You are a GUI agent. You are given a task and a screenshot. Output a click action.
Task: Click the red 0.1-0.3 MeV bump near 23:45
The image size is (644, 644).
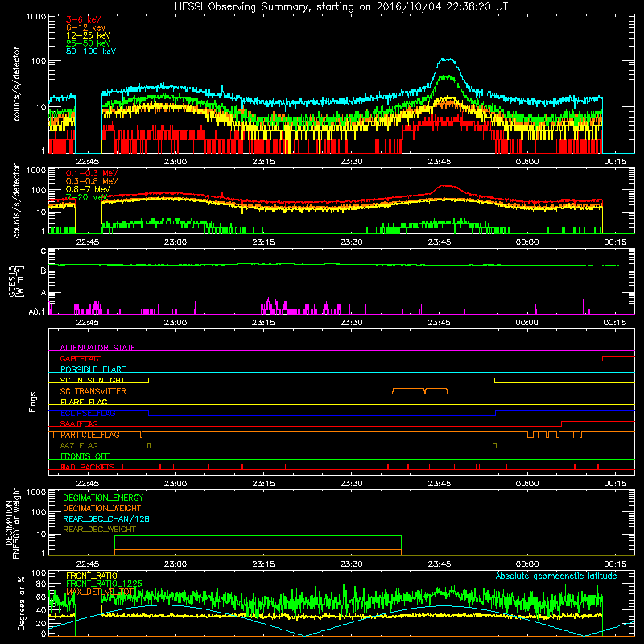pyautogui.click(x=447, y=187)
